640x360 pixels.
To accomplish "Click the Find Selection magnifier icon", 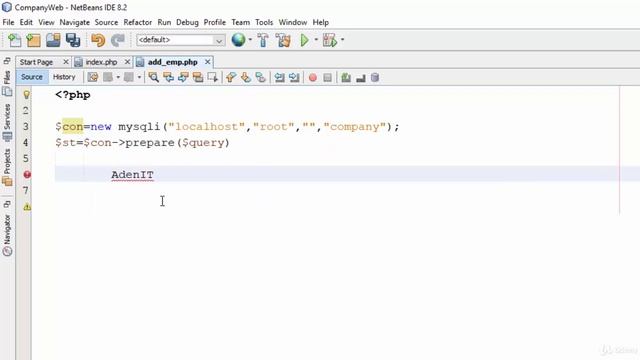I will (x=153, y=77).
